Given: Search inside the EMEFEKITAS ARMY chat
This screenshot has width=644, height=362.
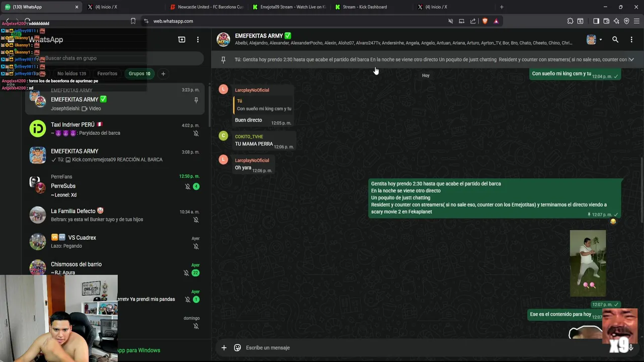Looking at the screenshot, I should point(615,39).
